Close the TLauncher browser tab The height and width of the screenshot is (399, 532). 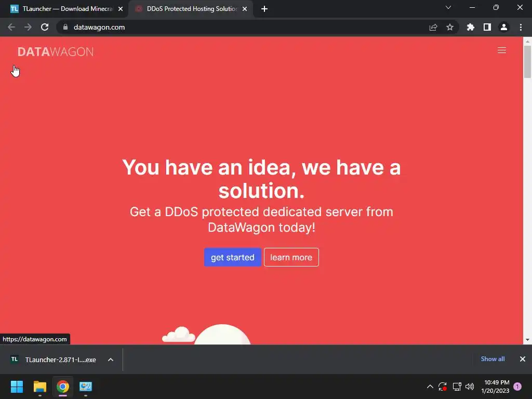121,9
